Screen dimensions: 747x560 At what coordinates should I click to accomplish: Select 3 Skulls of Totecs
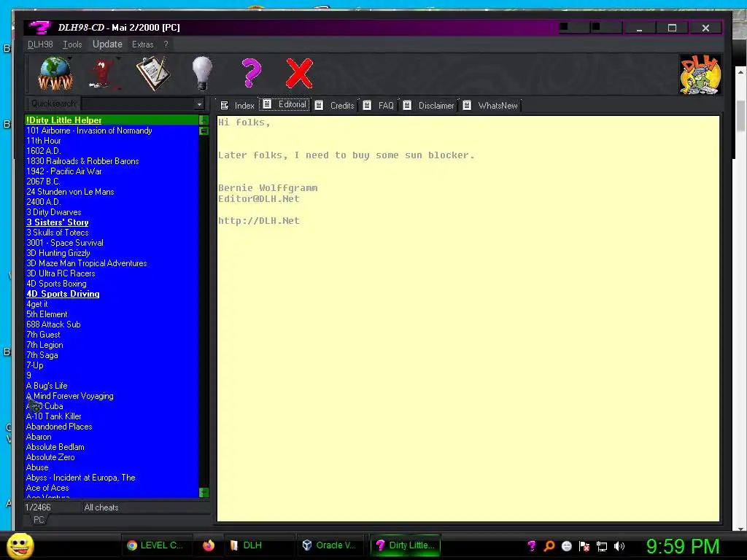click(111, 233)
